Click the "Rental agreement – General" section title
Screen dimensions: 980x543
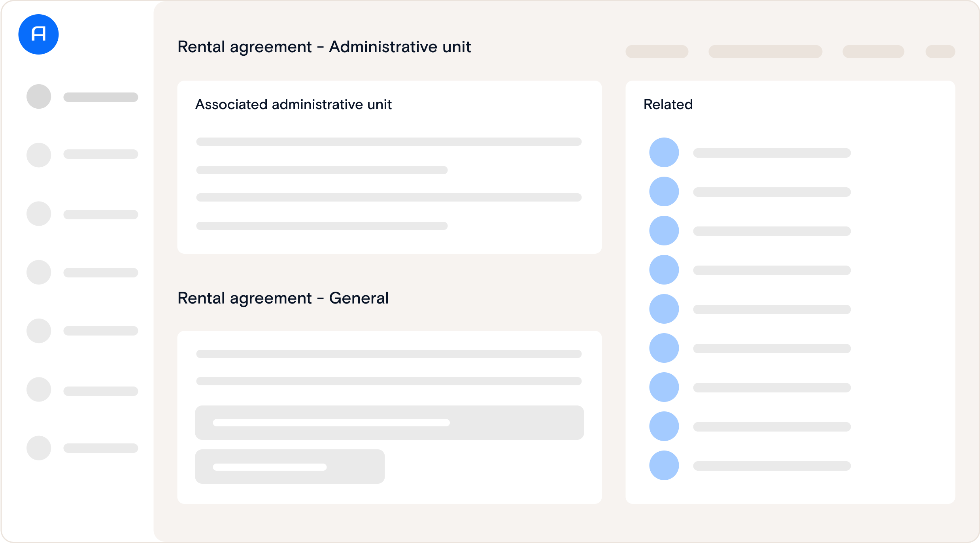(x=283, y=298)
